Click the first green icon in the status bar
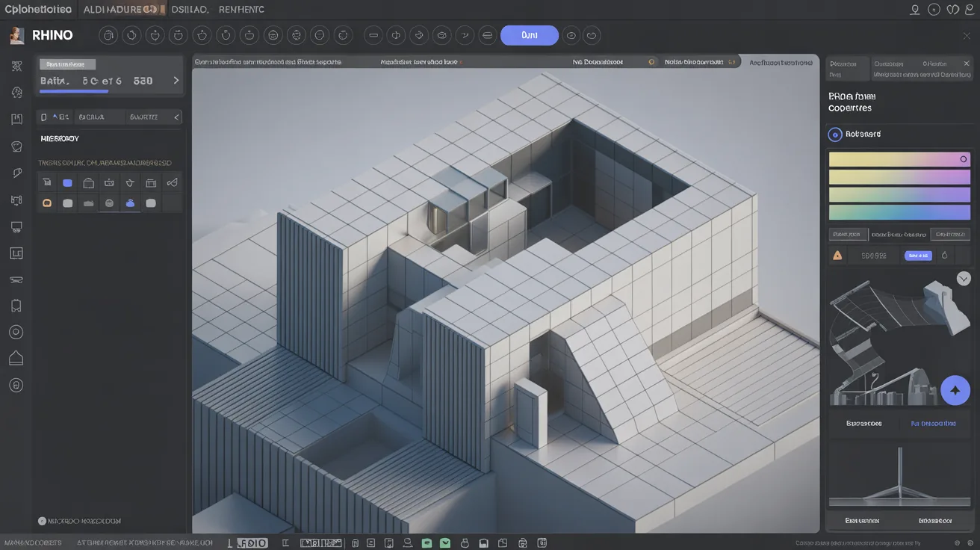Screen dimensions: 980x550 (427, 543)
